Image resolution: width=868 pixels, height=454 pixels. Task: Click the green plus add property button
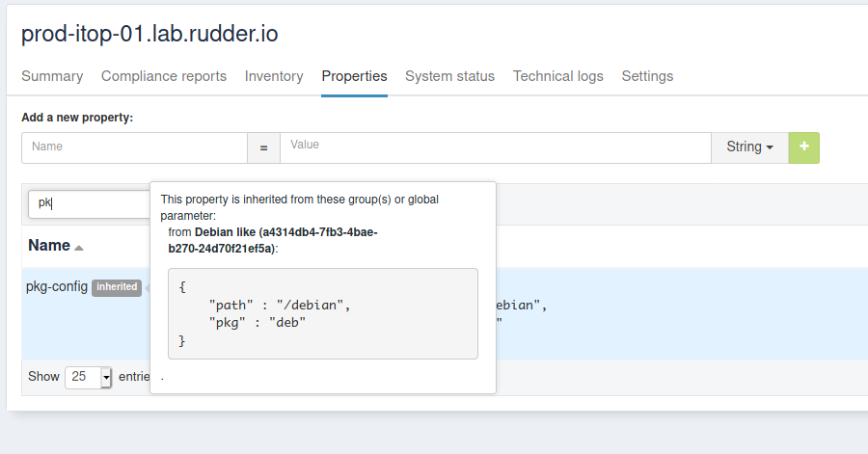[x=803, y=147]
